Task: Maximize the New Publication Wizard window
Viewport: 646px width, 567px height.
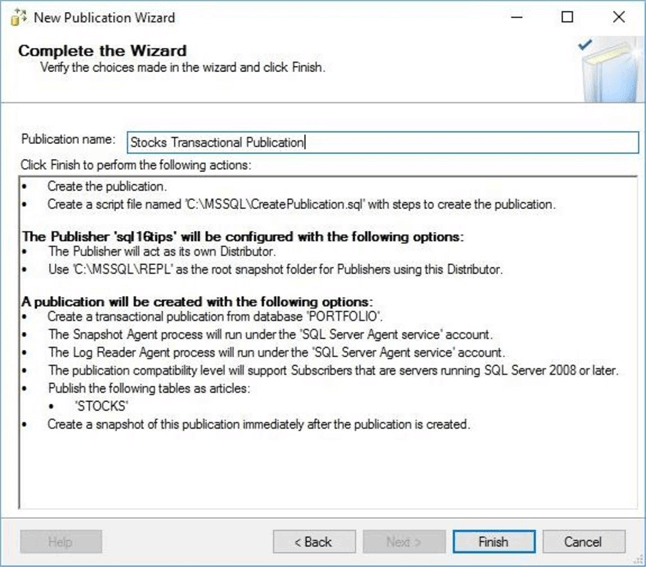Action: (567, 17)
